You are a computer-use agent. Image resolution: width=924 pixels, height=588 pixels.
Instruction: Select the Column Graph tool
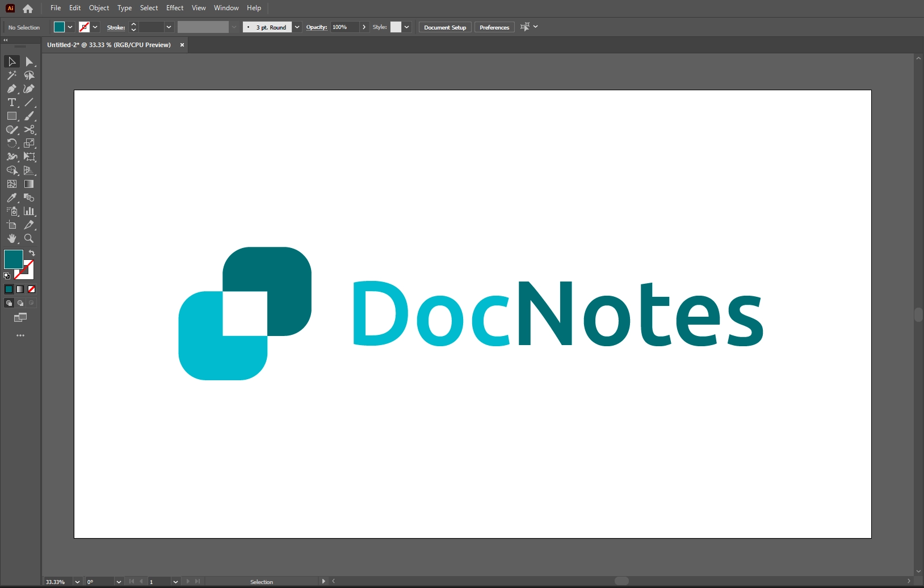tap(29, 211)
